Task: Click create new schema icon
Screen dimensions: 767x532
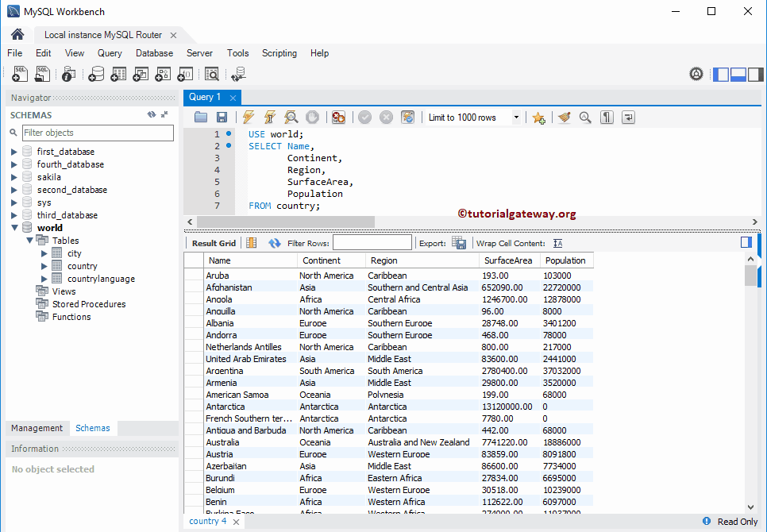Action: pyautogui.click(x=96, y=75)
